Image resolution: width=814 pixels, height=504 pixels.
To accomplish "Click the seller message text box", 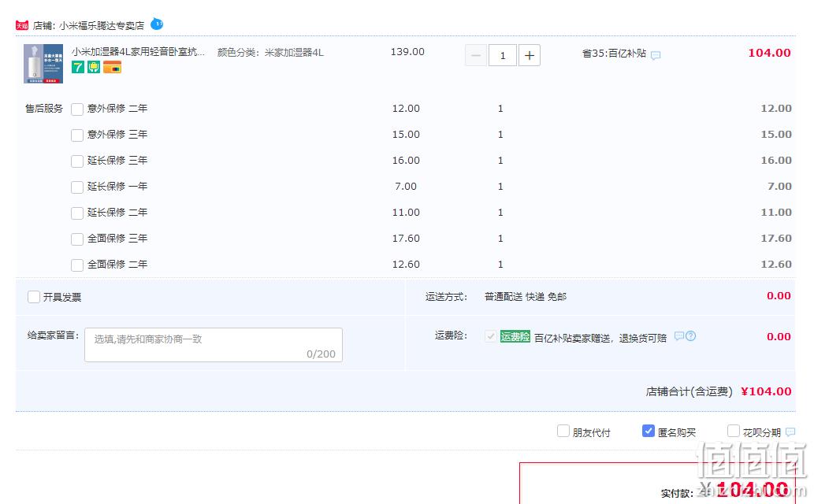I will coord(214,345).
